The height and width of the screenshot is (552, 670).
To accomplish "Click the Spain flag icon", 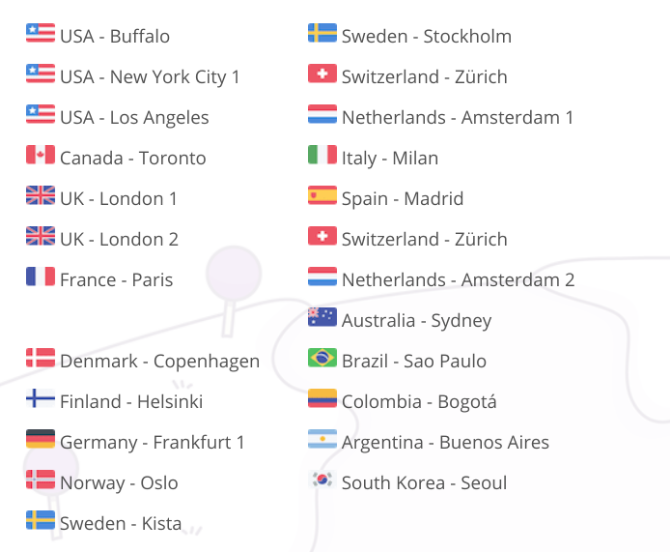I will pos(322,197).
